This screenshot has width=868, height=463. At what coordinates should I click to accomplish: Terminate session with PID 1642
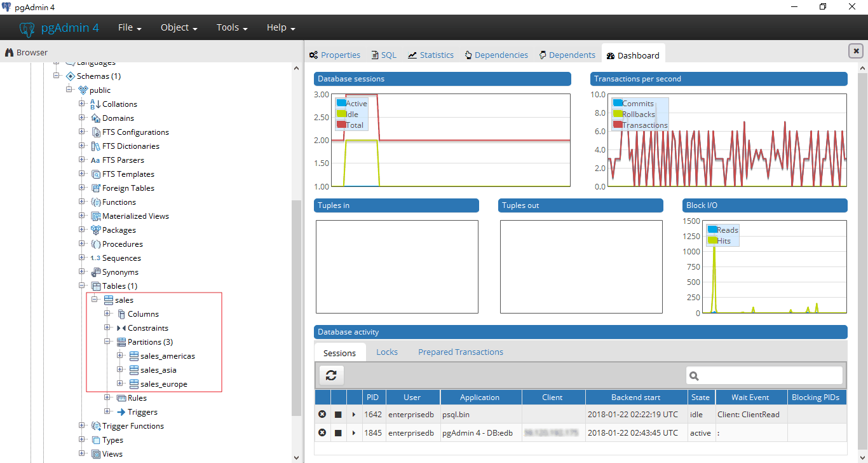[x=322, y=415]
